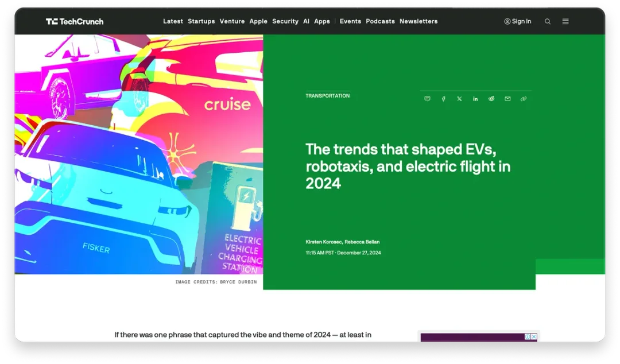620x364 pixels.
Task: Open the search icon
Action: pos(547,21)
